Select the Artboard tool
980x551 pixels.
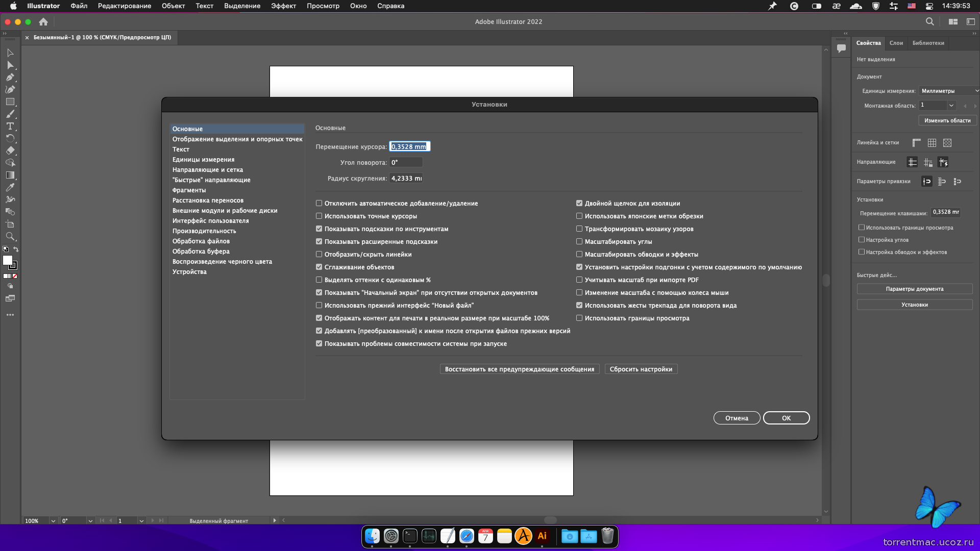[10, 224]
